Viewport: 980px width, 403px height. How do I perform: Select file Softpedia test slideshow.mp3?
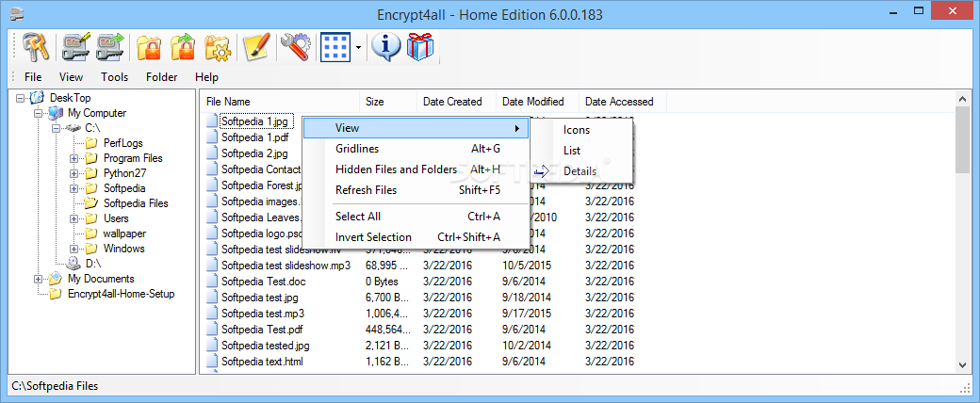pyautogui.click(x=286, y=265)
